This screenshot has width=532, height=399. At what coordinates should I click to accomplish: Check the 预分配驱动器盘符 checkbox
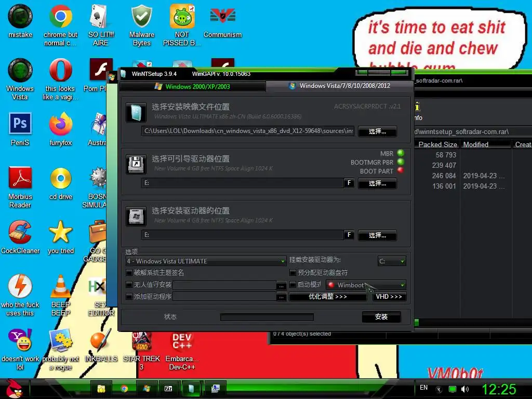click(x=292, y=272)
